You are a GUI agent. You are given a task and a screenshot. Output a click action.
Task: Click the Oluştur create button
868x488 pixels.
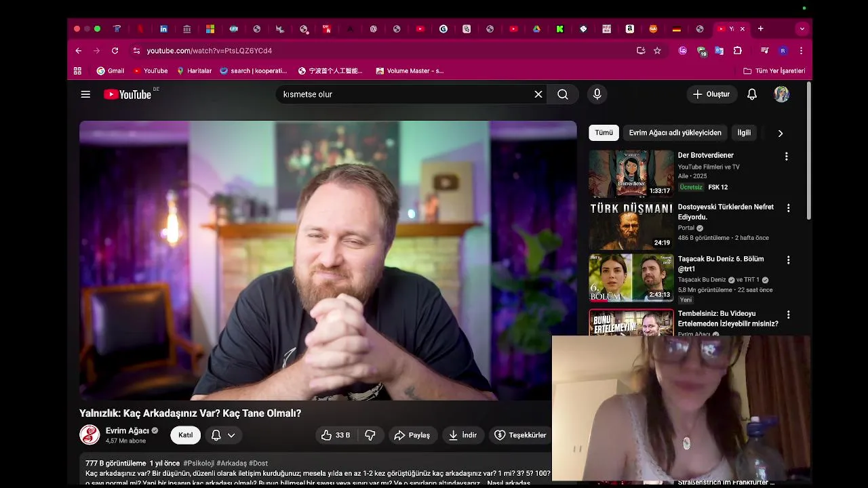coord(711,94)
